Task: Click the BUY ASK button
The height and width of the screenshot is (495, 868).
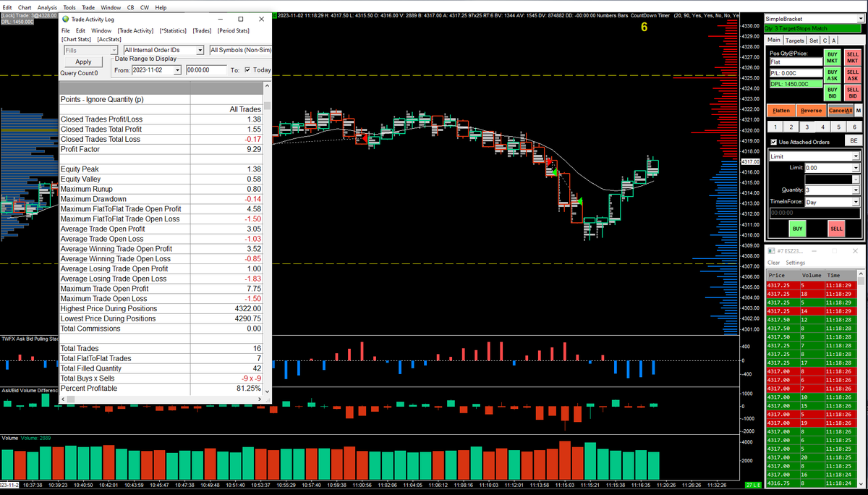Action: (833, 75)
